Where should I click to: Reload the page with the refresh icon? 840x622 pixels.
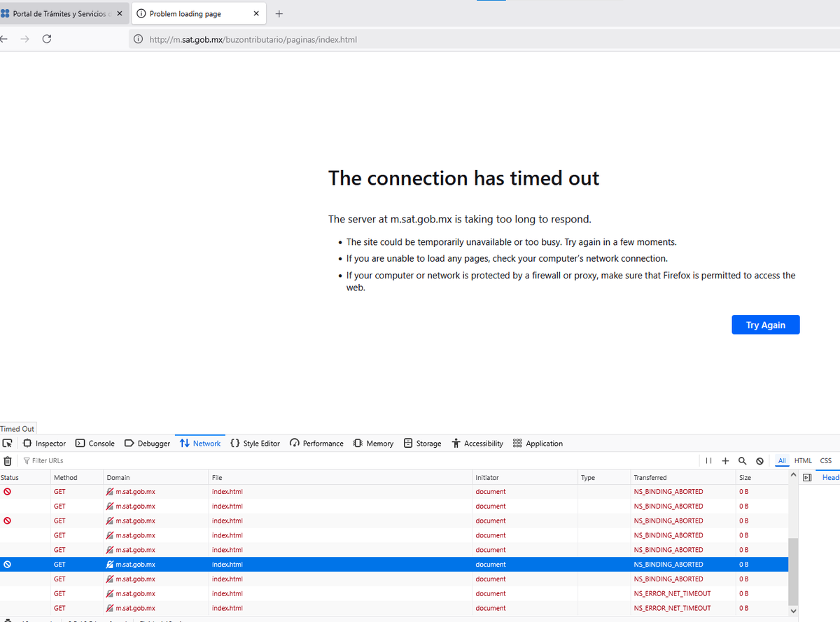tap(47, 39)
